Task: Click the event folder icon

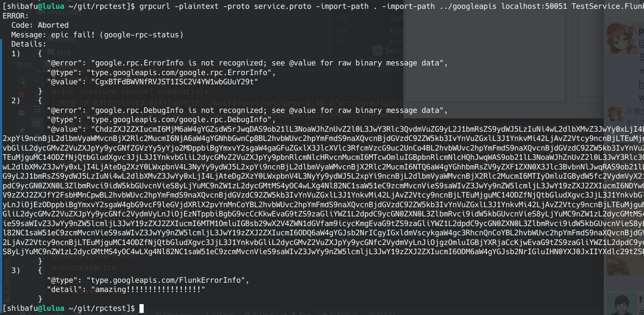Action: [51, 39]
